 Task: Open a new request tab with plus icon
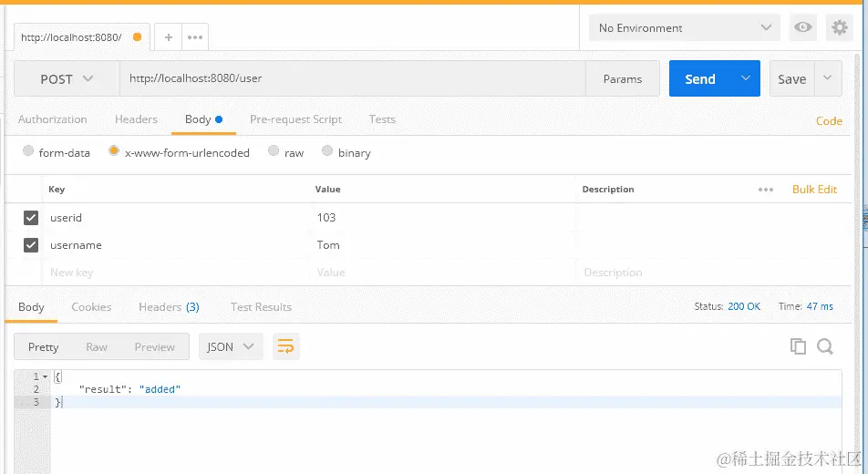coord(169,37)
